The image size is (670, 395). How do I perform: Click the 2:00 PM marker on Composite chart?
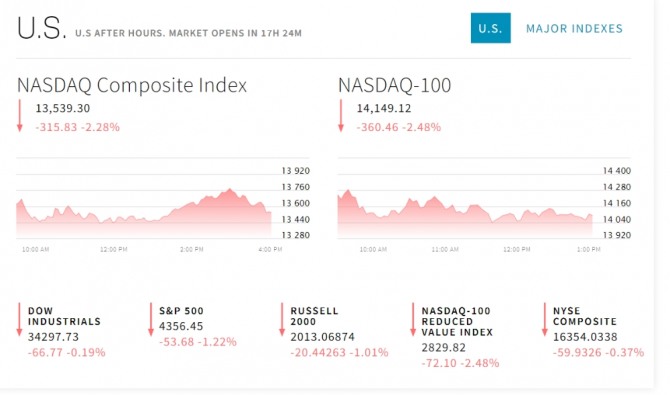tap(191, 249)
